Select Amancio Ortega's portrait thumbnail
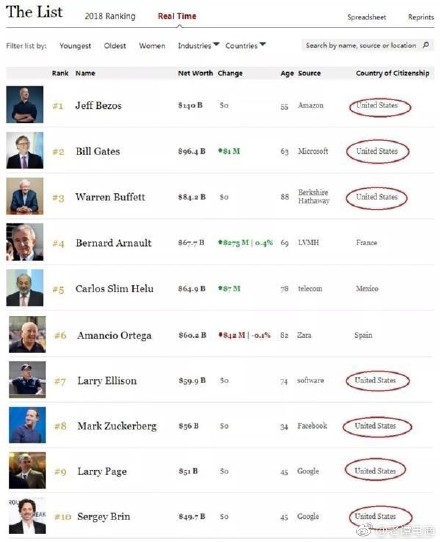Image resolution: width=440 pixels, height=542 pixels. coord(27,334)
